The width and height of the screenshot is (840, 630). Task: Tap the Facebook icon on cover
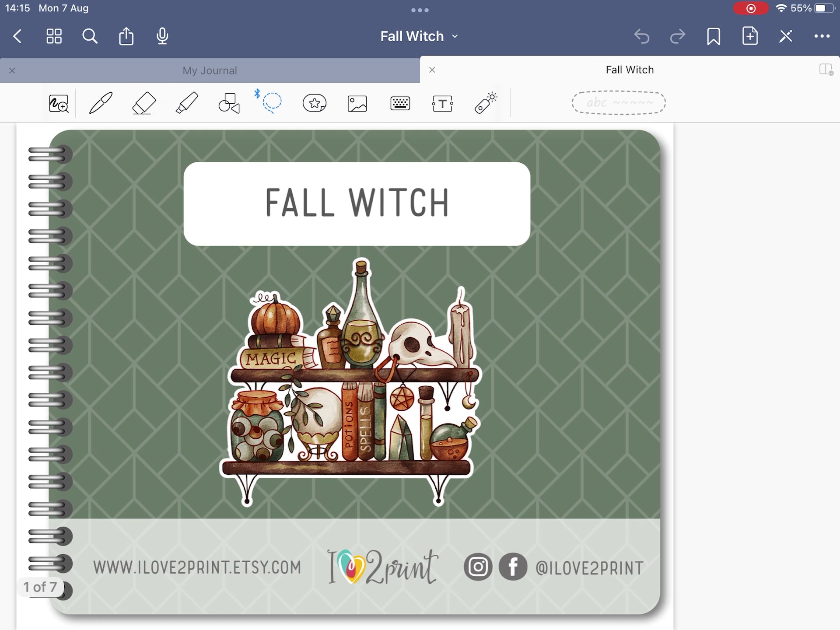[513, 567]
